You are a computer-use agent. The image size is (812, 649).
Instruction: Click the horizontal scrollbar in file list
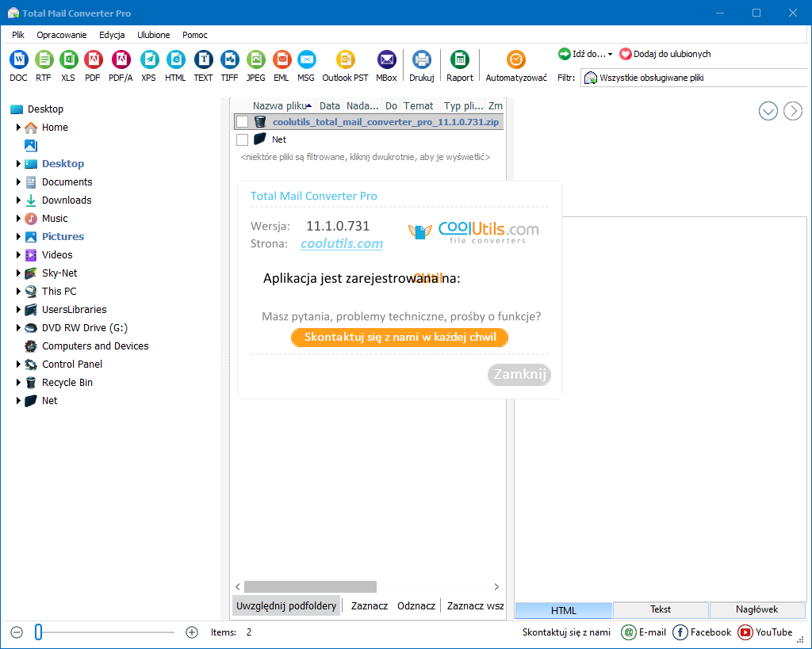[310, 586]
